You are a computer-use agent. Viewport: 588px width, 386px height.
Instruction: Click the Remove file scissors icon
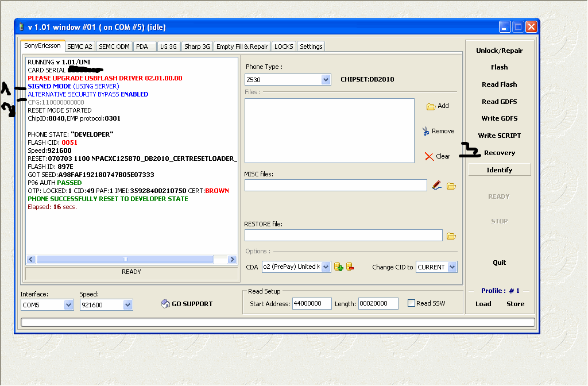pos(425,131)
